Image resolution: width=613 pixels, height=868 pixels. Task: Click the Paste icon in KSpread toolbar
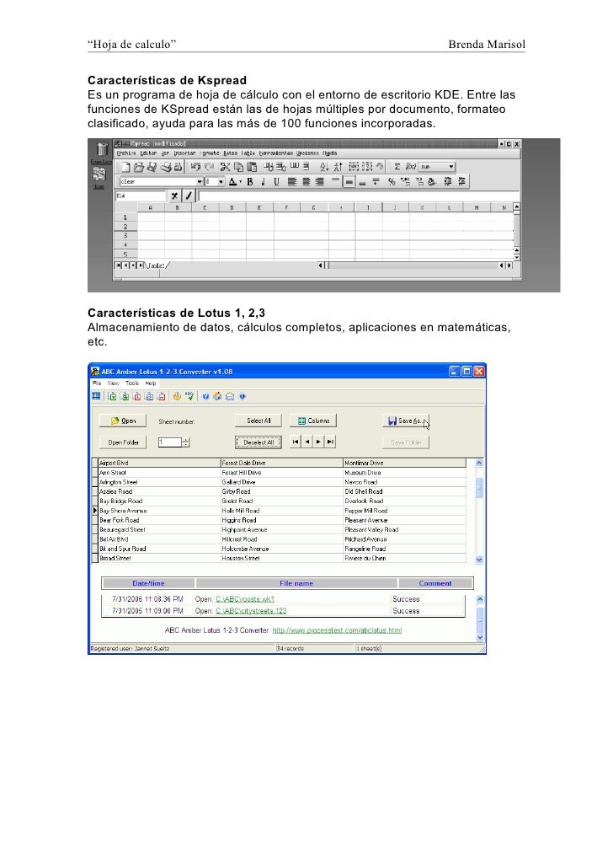pyautogui.click(x=251, y=167)
